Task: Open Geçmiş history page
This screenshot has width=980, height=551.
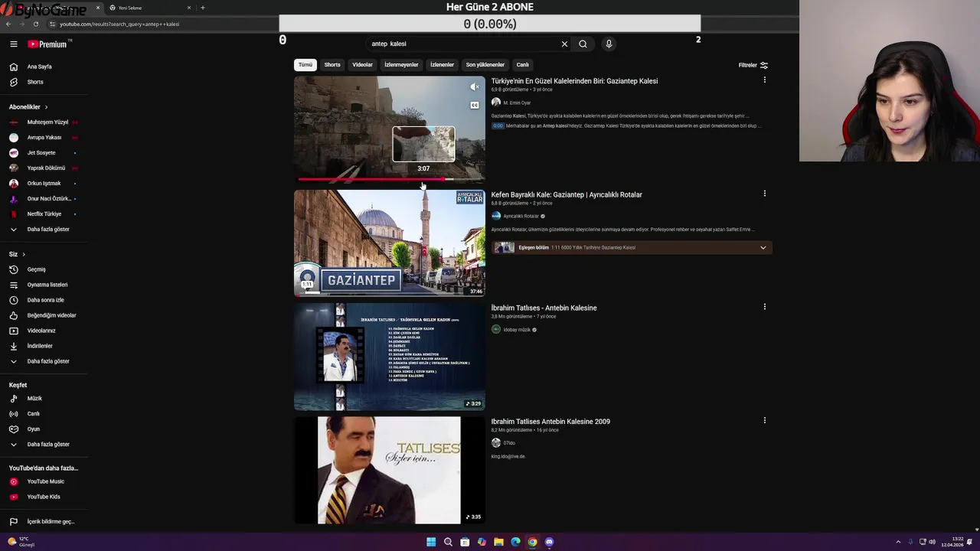Action: tap(37, 269)
